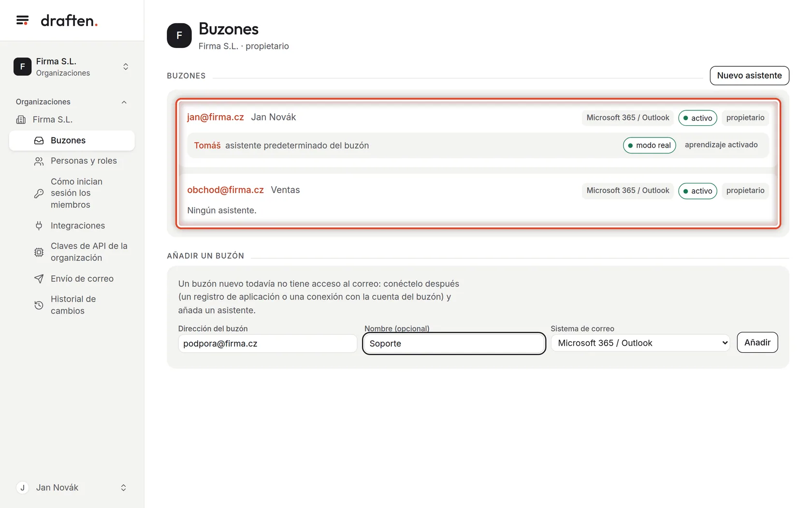Open the jan@firma.cz mailbox link
Viewport: 812px width, 508px height.
[x=216, y=117]
